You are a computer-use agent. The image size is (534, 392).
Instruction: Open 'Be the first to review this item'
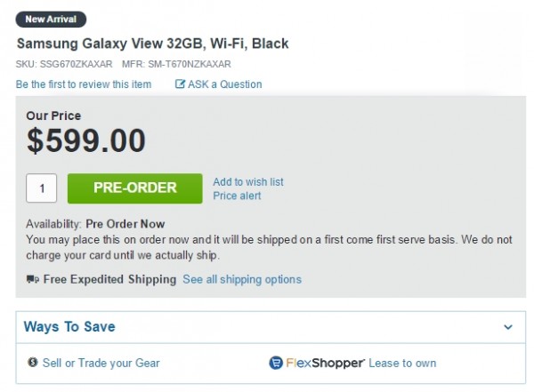(x=84, y=84)
